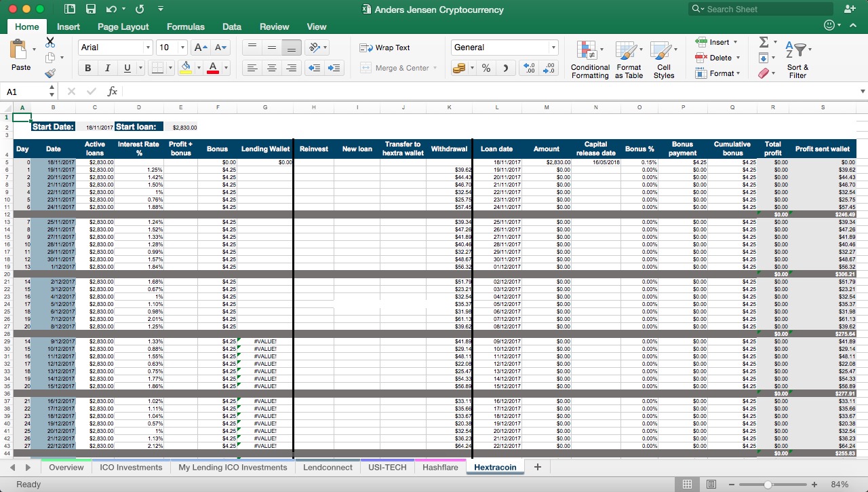The width and height of the screenshot is (868, 492).
Task: Switch to Normal view in status bar
Action: (687, 484)
